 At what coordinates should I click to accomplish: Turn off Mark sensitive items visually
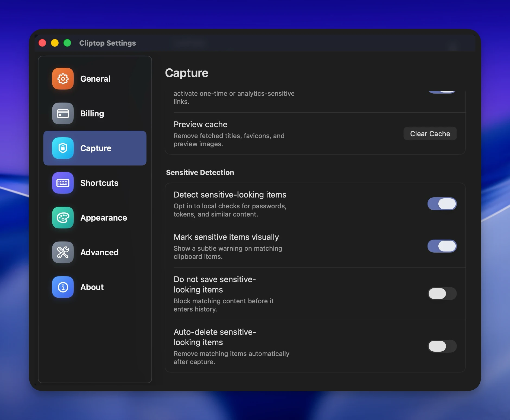coord(442,246)
